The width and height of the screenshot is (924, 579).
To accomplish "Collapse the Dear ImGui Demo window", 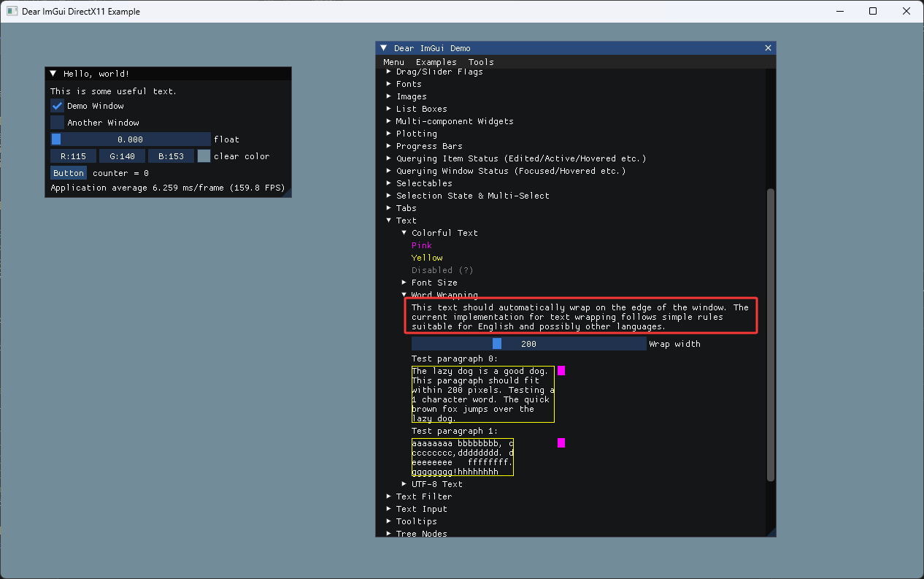I will (383, 47).
